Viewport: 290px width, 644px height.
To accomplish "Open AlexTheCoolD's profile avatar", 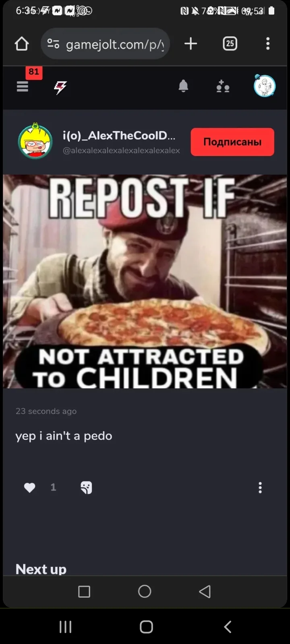I will pos(35,141).
